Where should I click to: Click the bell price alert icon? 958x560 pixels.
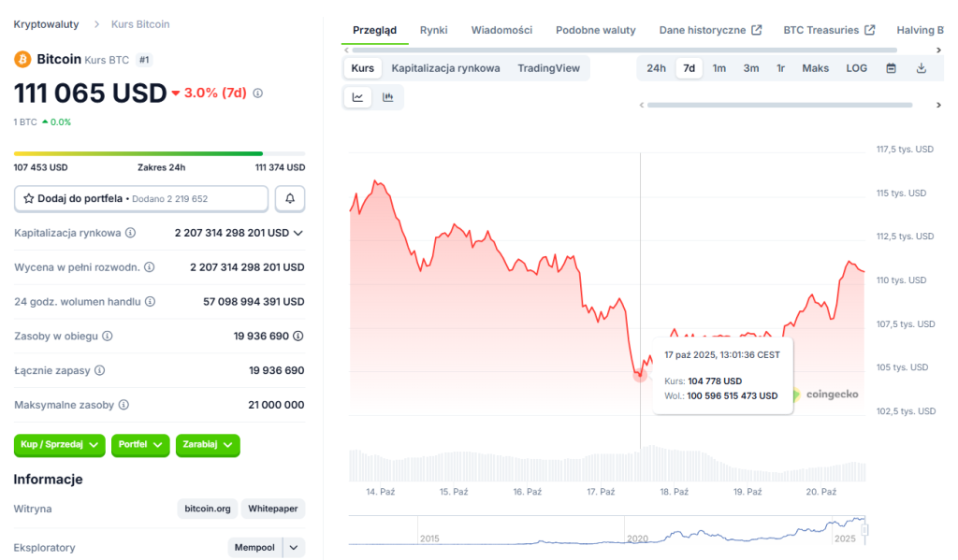pos(290,199)
